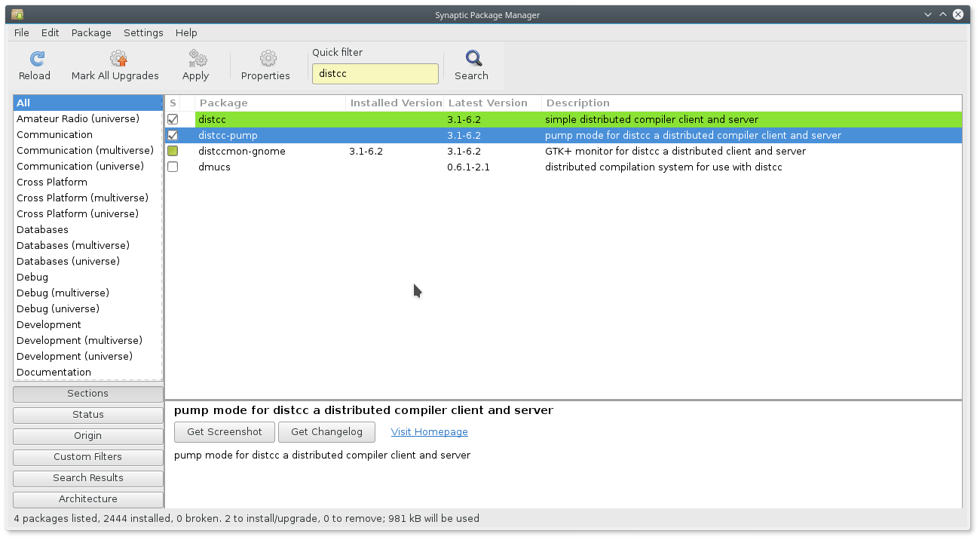Open the titlebar shade dropdown arrow
This screenshot has width=980, height=540.
click(x=928, y=14)
